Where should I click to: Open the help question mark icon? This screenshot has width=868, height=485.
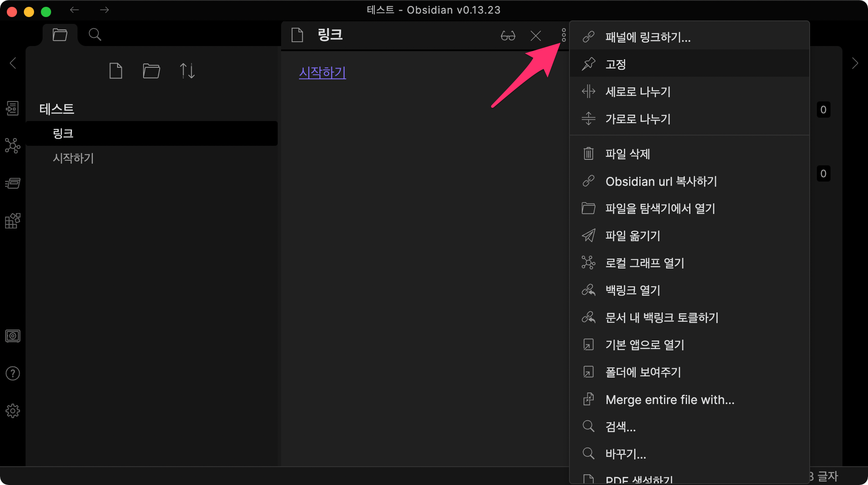(12, 373)
